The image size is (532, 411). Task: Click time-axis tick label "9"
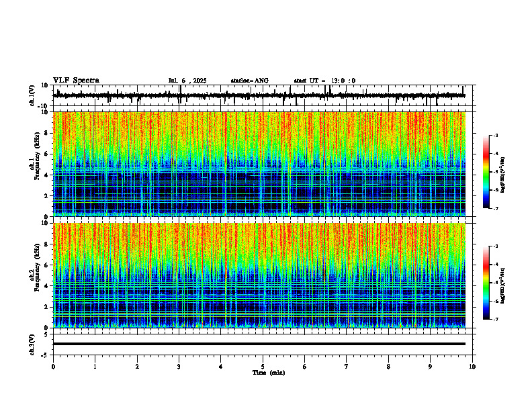pos(430,367)
